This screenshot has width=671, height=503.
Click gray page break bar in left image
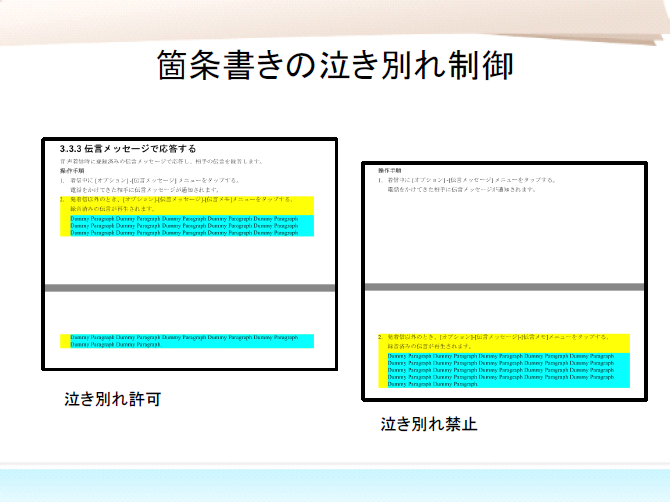coord(188,288)
